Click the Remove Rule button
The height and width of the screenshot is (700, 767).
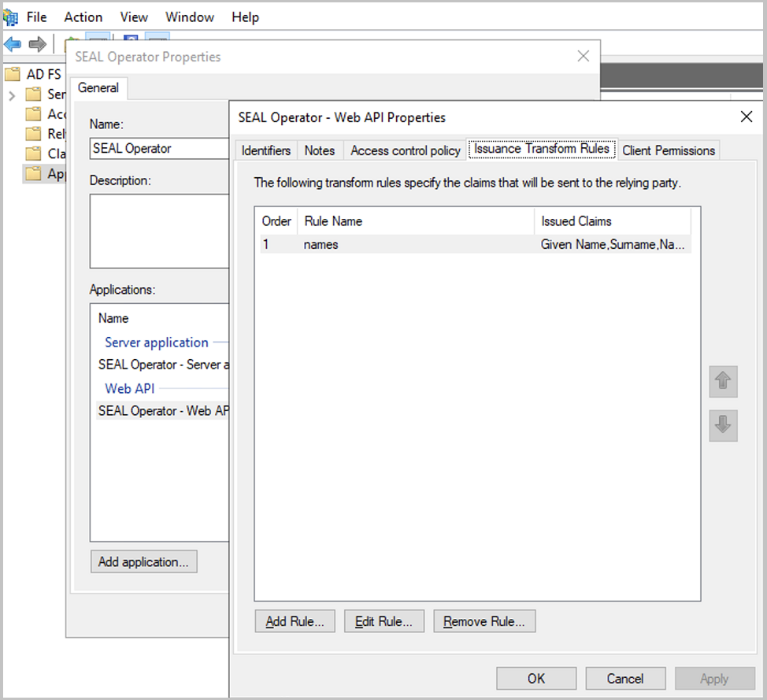tap(484, 621)
